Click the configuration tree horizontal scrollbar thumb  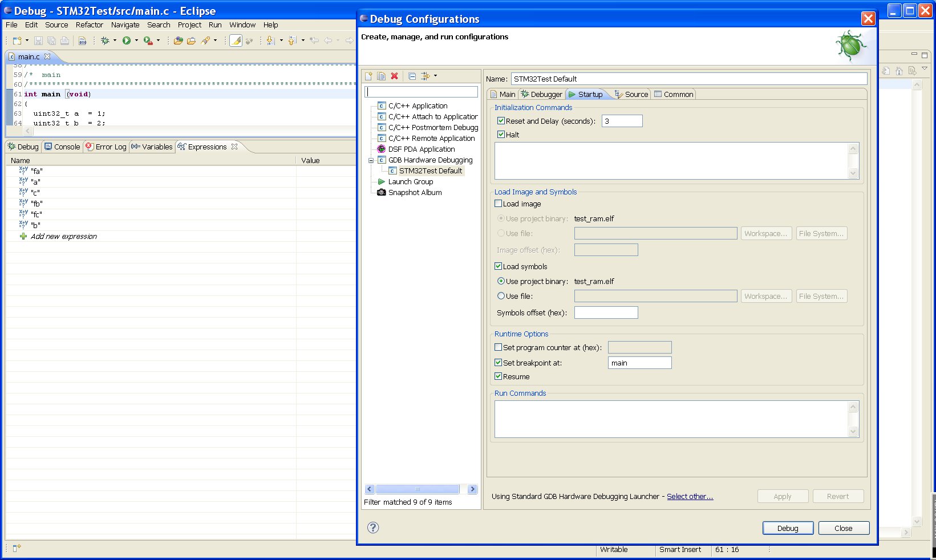(418, 489)
